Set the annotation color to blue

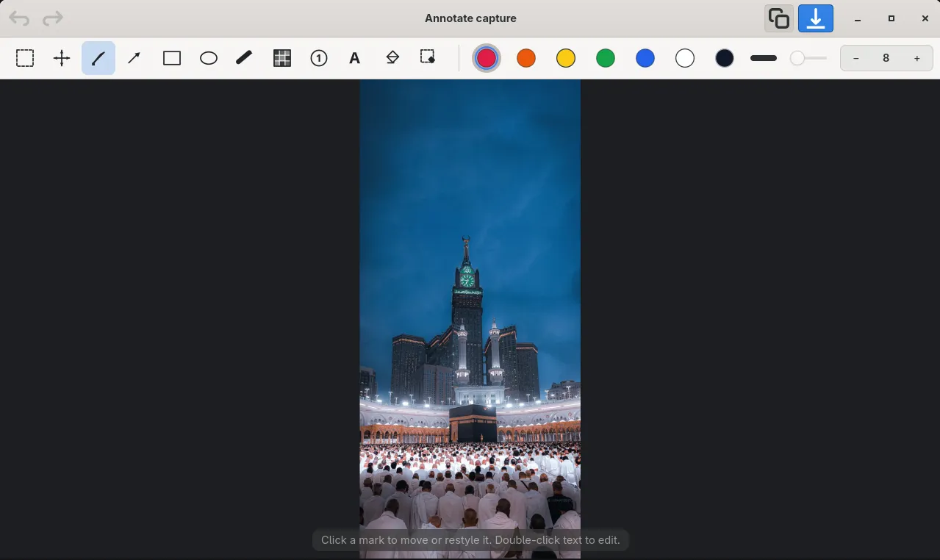tap(645, 58)
